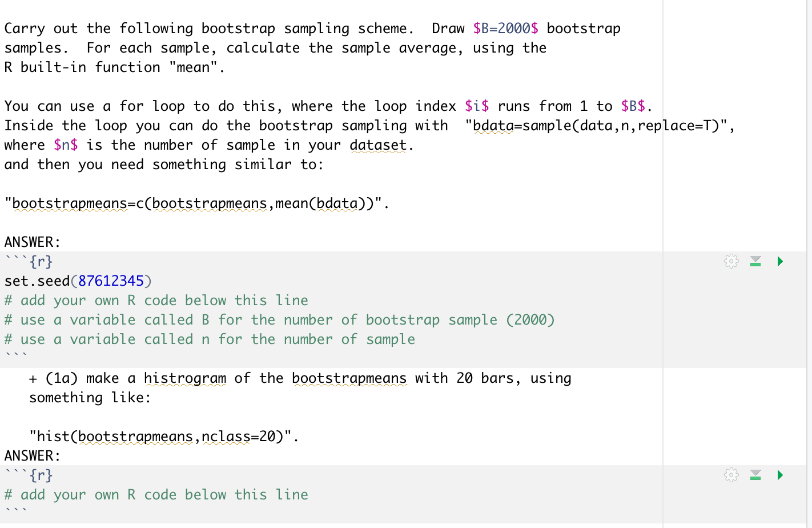
Task: Run all chunks above the first chunk
Action: 755,261
